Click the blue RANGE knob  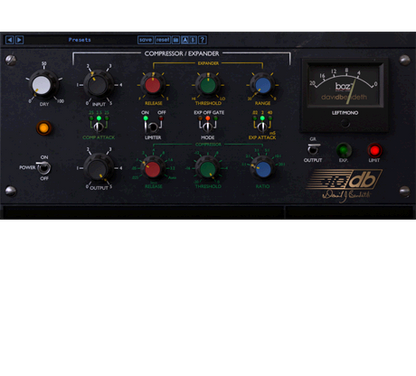(x=263, y=85)
